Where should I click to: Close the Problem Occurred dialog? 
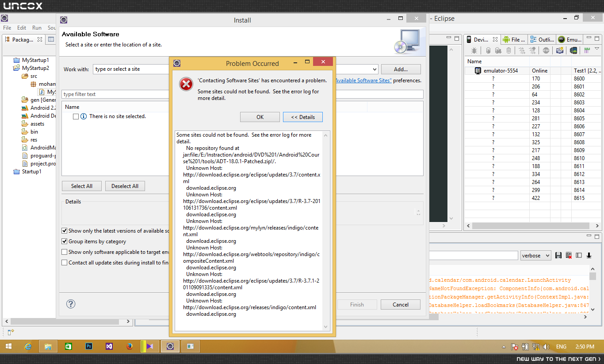(323, 61)
